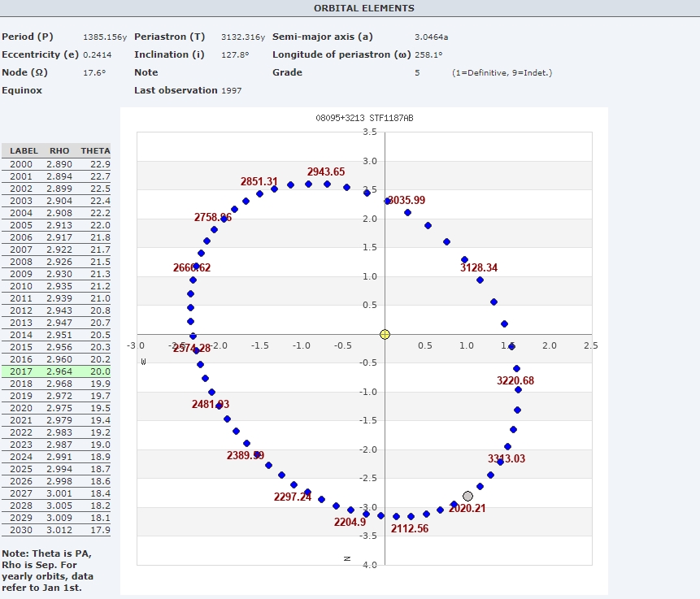Image resolution: width=700 pixels, height=599 pixels.
Task: Click the Period (P) field label
Action: 27,37
